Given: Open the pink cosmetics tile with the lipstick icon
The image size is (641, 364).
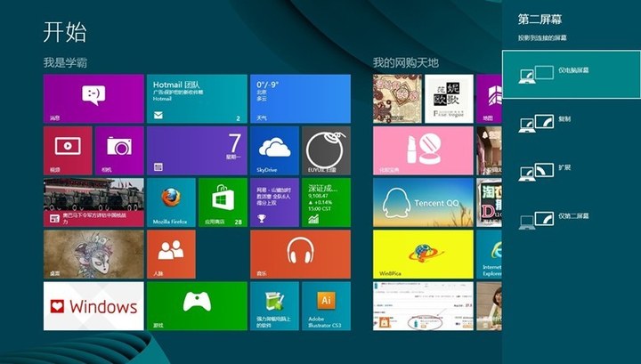Looking at the screenshot, I should click(x=423, y=150).
